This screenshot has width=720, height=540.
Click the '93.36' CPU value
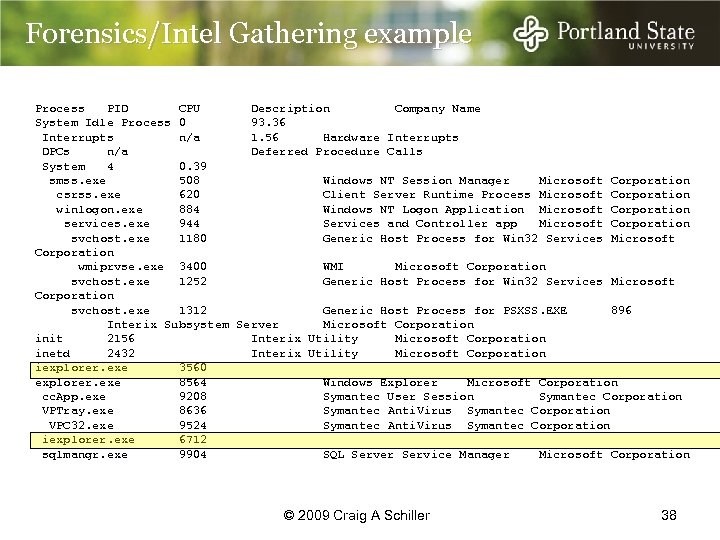[268, 123]
